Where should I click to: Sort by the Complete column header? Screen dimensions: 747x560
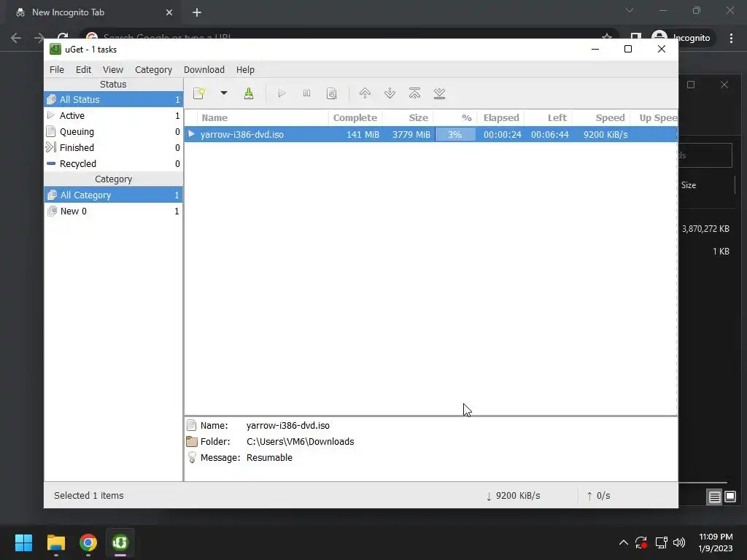point(355,117)
